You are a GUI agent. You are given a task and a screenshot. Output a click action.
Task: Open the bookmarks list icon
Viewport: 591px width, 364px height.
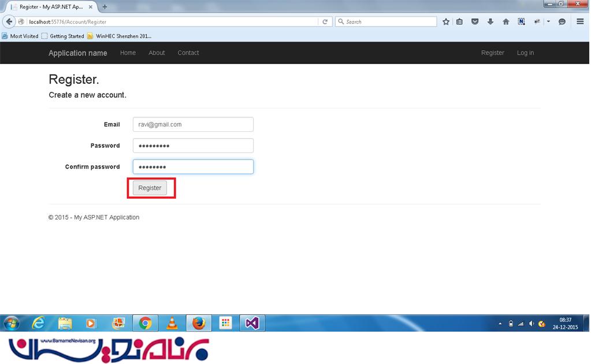[459, 22]
